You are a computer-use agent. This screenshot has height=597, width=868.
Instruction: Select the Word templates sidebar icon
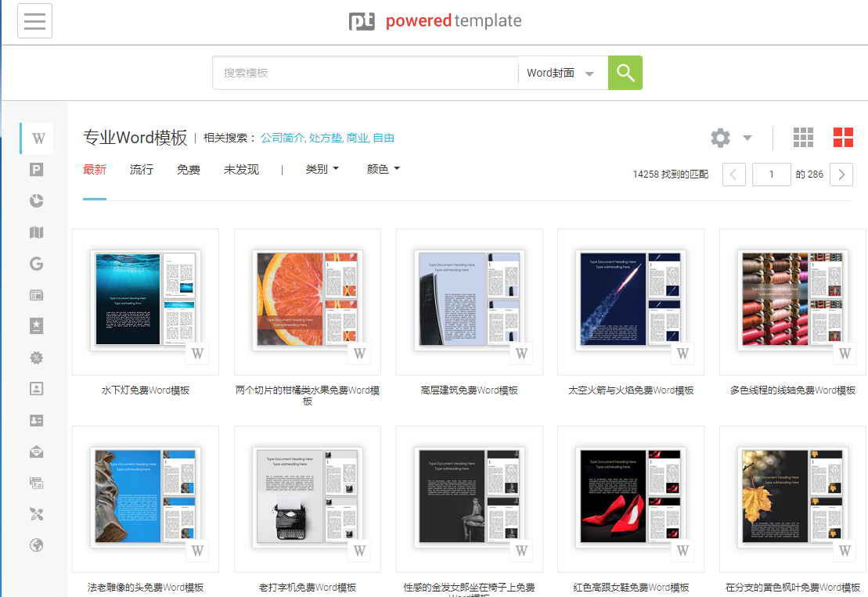point(38,138)
